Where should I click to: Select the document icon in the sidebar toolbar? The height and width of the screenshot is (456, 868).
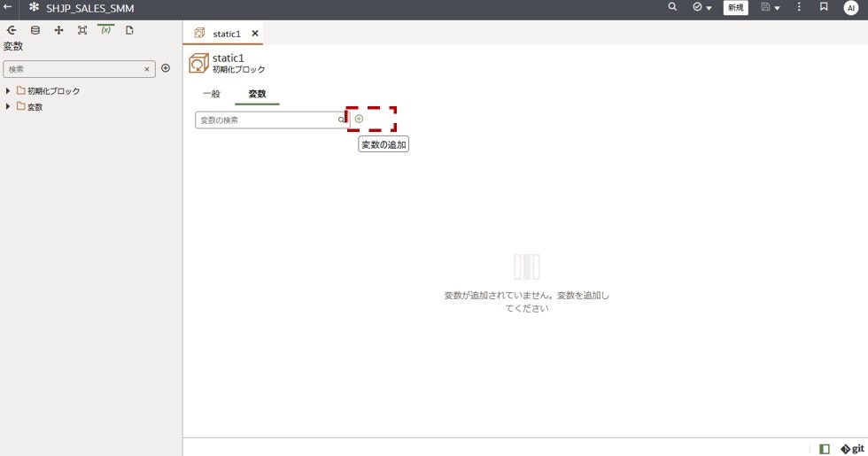click(x=129, y=30)
